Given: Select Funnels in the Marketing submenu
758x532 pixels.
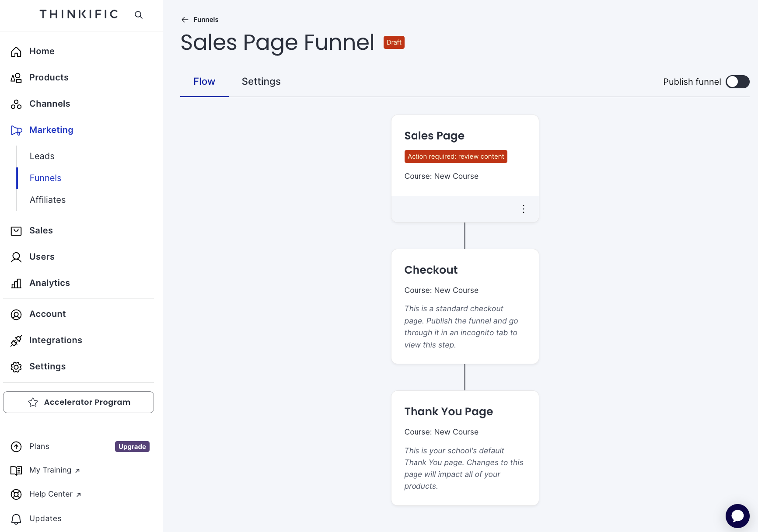Looking at the screenshot, I should (x=45, y=178).
